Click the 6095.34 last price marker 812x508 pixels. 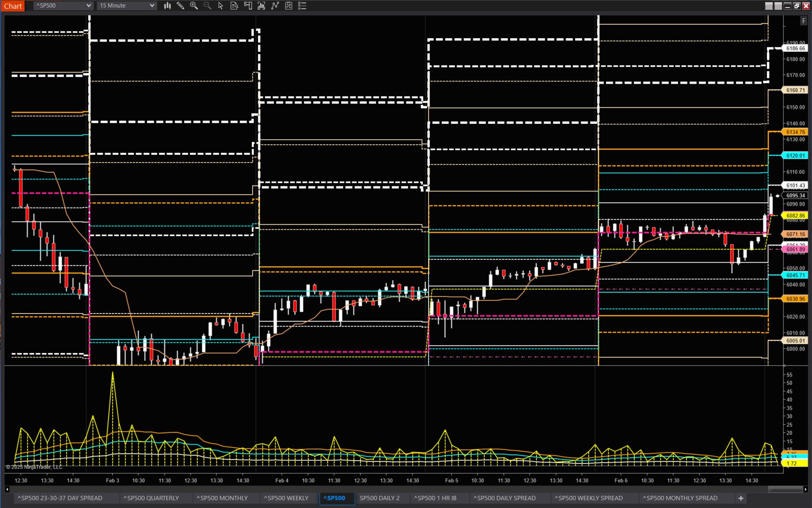795,195
